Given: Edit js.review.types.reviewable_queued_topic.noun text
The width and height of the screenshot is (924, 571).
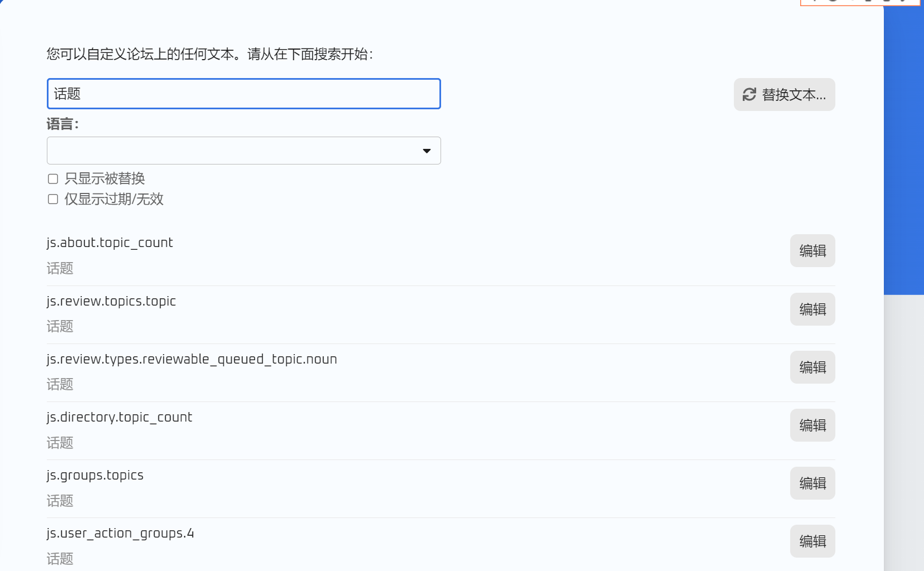Looking at the screenshot, I should click(x=812, y=367).
